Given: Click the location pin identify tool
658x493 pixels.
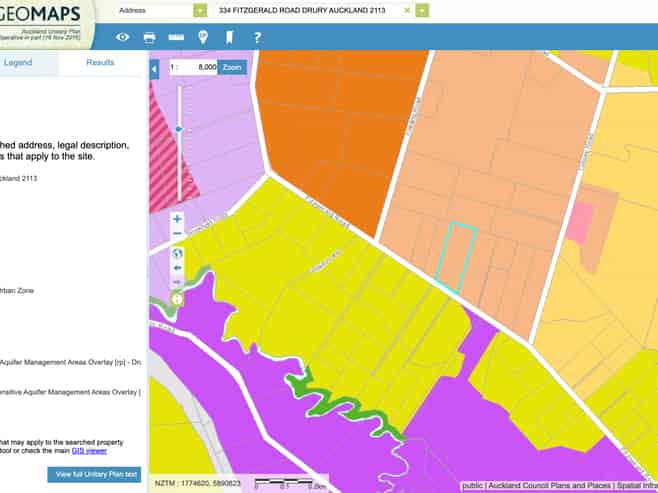Looking at the screenshot, I should (203, 38).
